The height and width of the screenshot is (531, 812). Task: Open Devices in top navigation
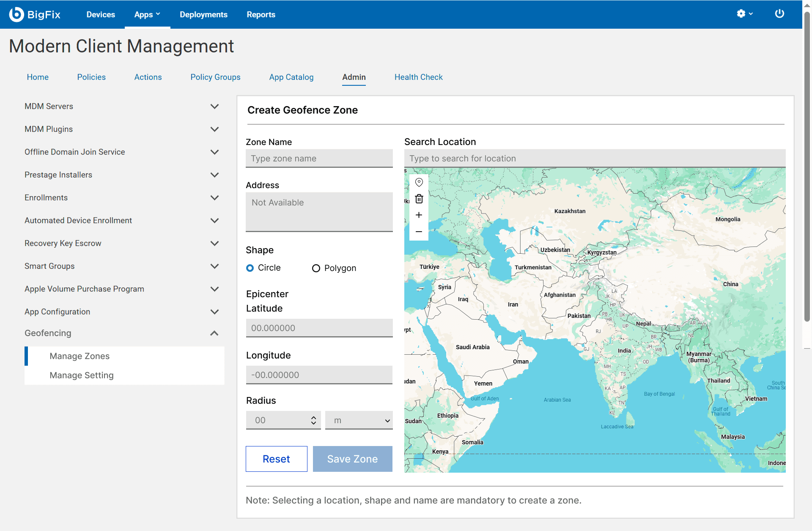click(101, 14)
